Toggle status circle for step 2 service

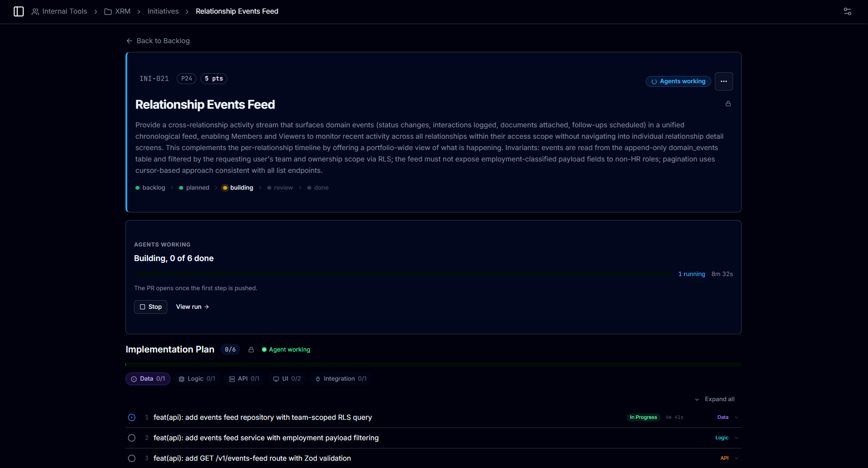[132, 438]
